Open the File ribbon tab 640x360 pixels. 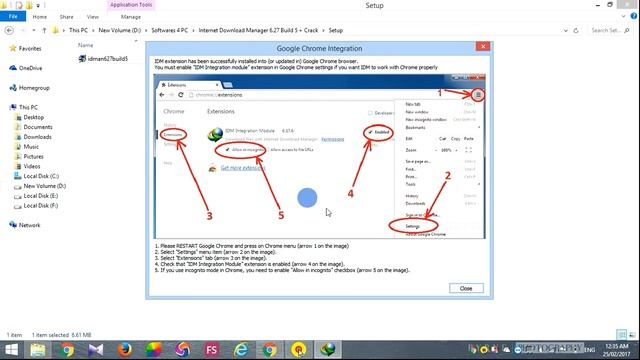pyautogui.click(x=13, y=16)
